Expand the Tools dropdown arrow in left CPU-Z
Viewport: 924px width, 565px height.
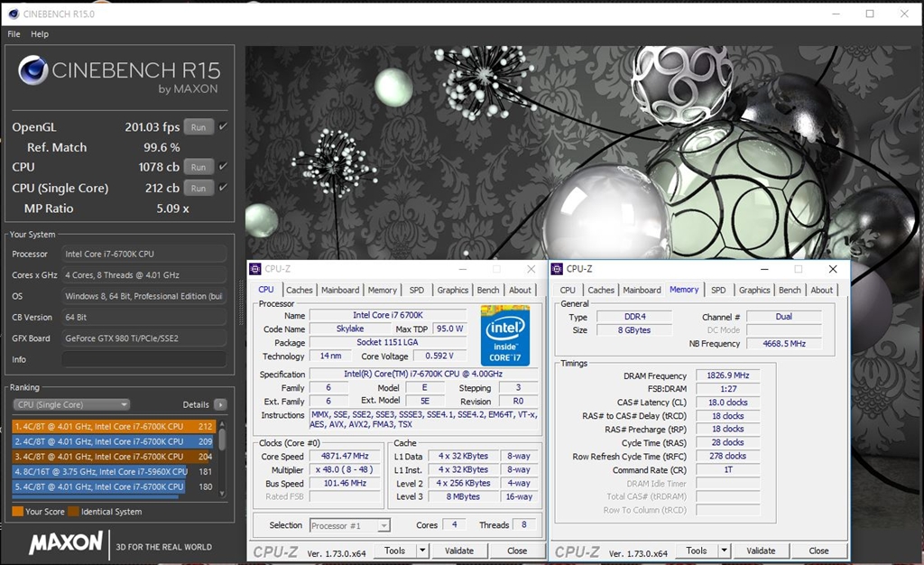(421, 551)
